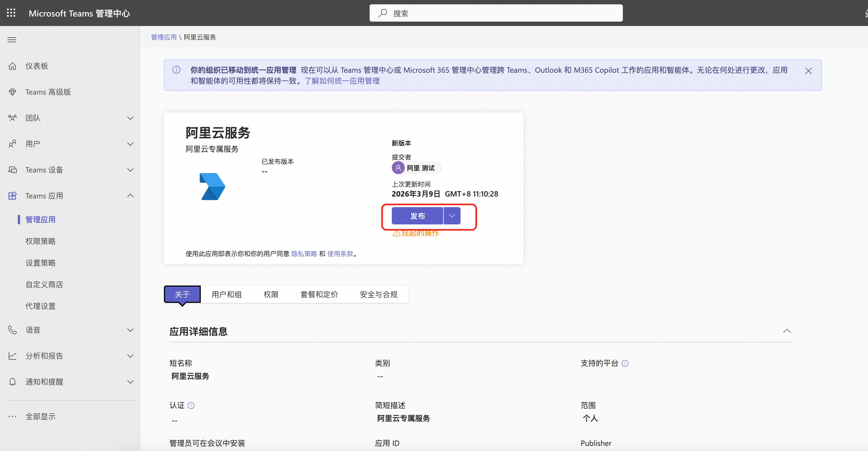This screenshot has height=451, width=868.
Task: Collapse the navigation hamburger menu
Action: pos(12,40)
